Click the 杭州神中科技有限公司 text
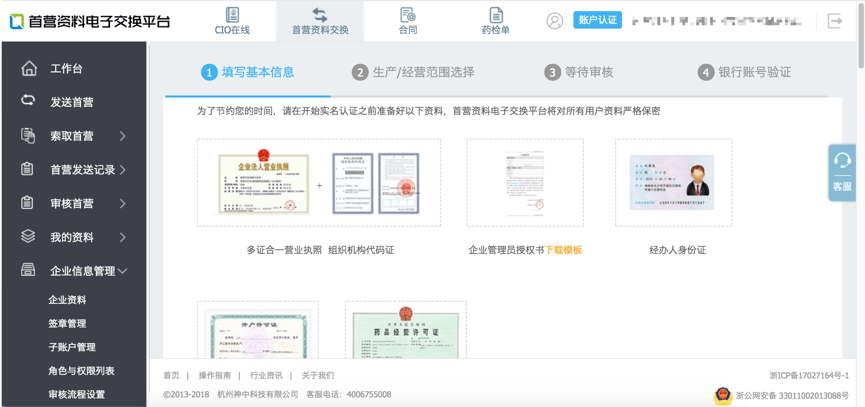865x407 pixels. 258,394
